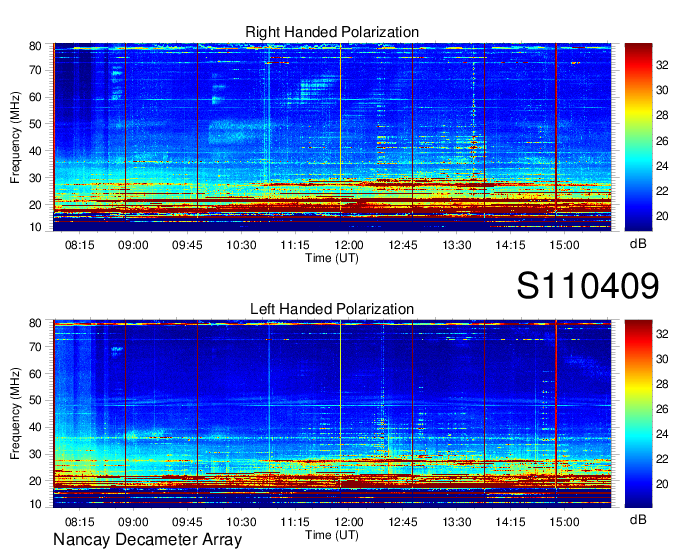Click "Time (UT)" label under Right Handed plot
The height and width of the screenshot is (552, 680).
pyautogui.click(x=332, y=258)
